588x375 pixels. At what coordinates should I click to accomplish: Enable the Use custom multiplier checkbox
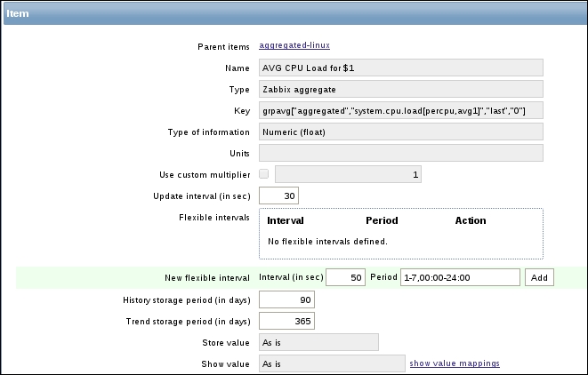click(263, 174)
